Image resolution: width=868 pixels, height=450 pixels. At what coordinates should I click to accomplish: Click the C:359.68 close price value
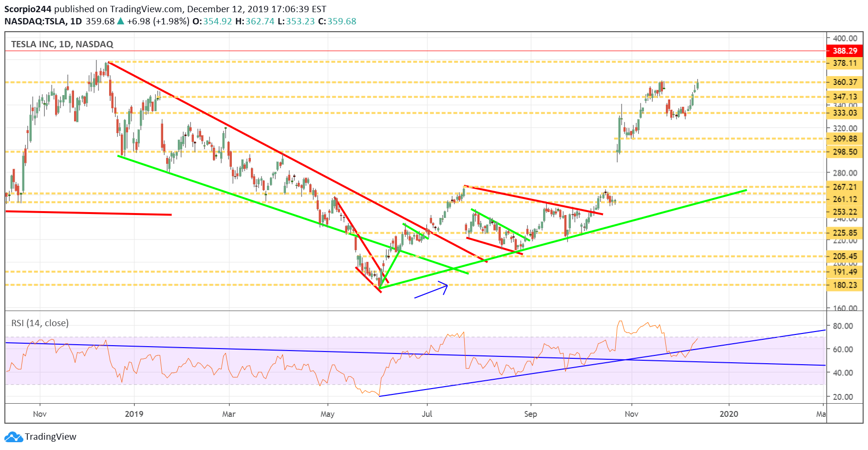click(337, 21)
